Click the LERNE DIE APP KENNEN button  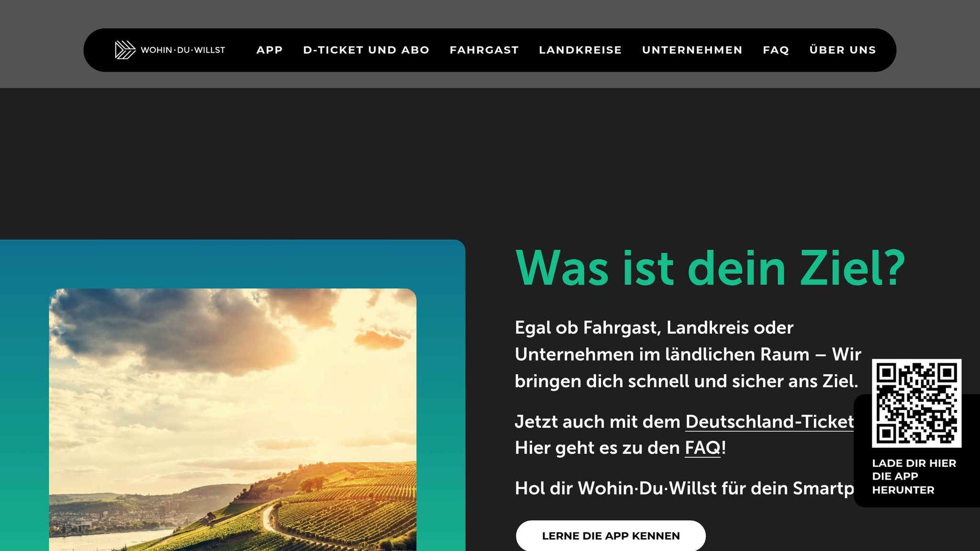pos(611,536)
